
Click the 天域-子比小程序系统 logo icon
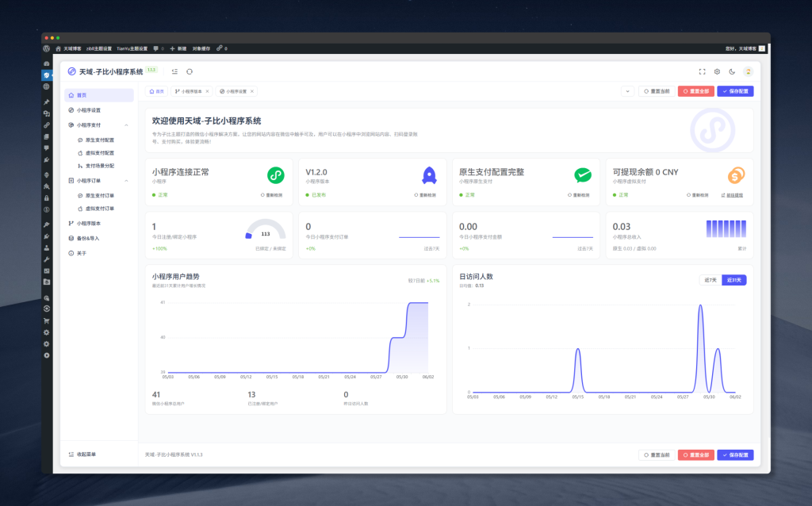72,71
